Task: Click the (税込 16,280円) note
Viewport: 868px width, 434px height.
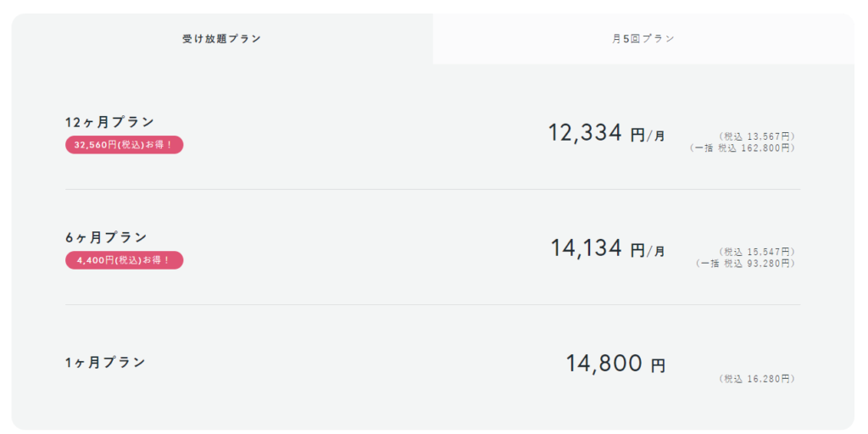Action: tap(756, 379)
